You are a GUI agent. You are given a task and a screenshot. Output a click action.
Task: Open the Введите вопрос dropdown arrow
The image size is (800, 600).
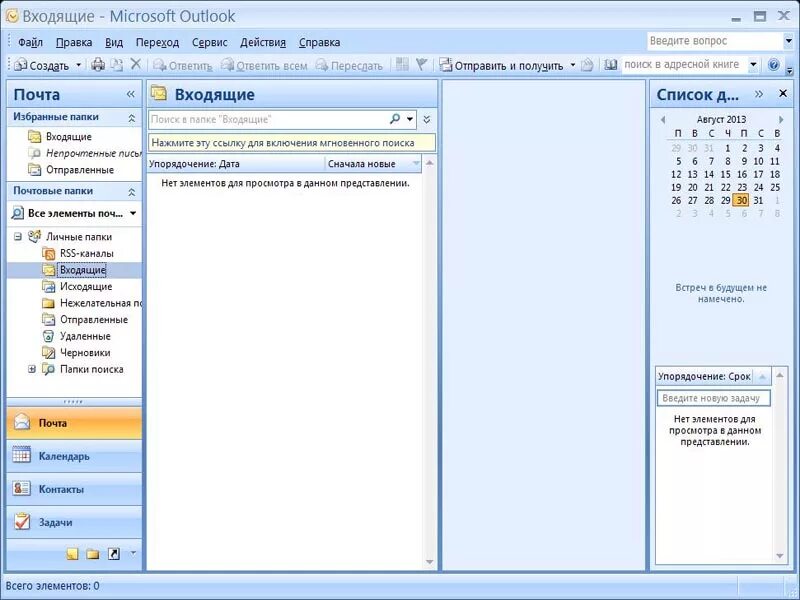[x=788, y=41]
